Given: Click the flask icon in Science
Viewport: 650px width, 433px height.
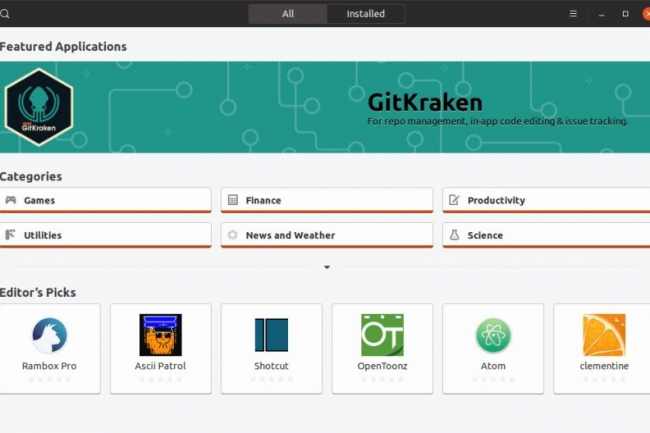Looking at the screenshot, I should pyautogui.click(x=454, y=235).
